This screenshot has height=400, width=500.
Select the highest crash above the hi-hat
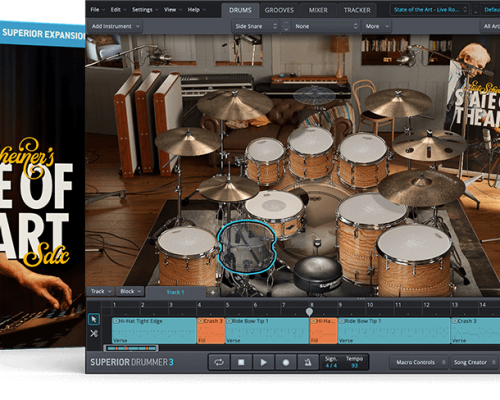235,104
